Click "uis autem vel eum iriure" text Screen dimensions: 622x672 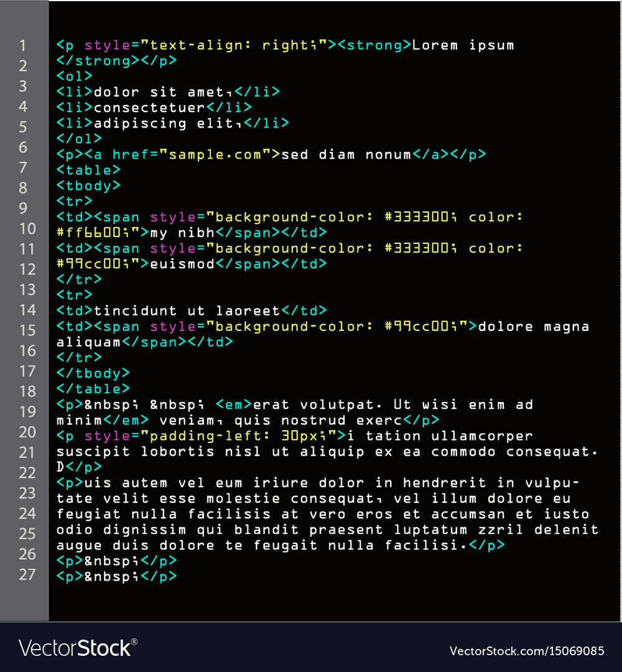pos(196,483)
